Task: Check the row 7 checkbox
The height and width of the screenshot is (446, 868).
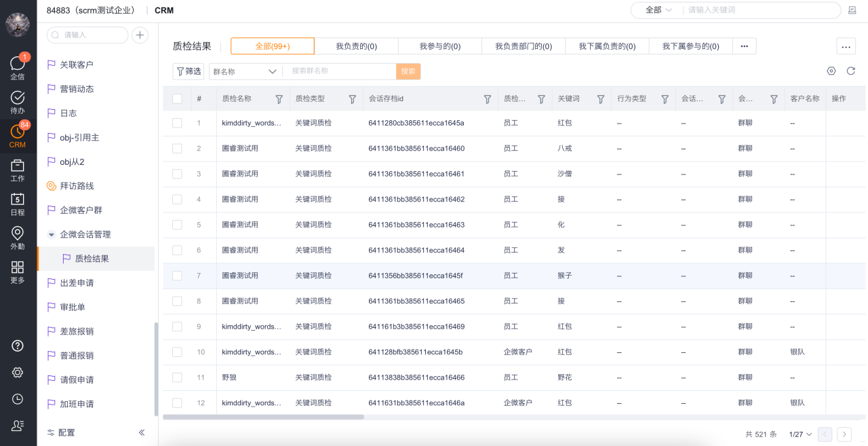Action: coord(177,276)
